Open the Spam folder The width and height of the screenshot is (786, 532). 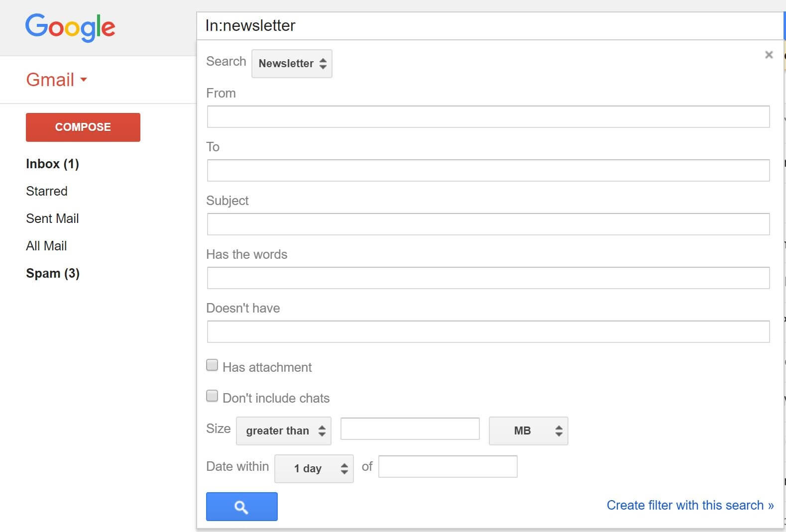click(x=53, y=273)
